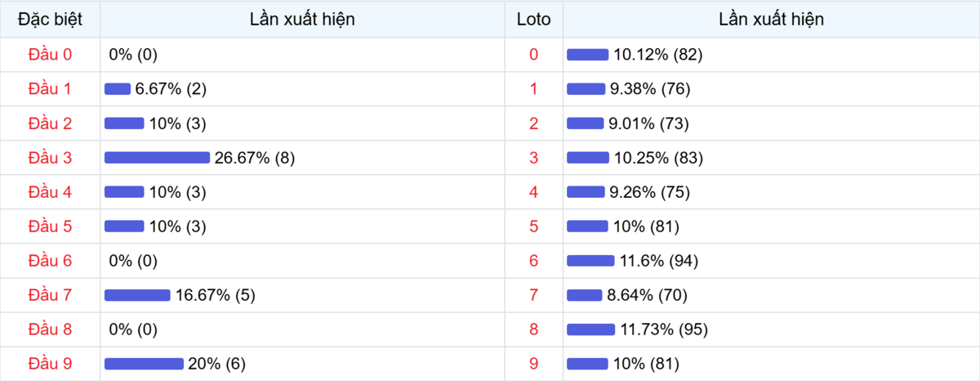Click the 8.64% (70) bar for Loto 7

tap(585, 295)
